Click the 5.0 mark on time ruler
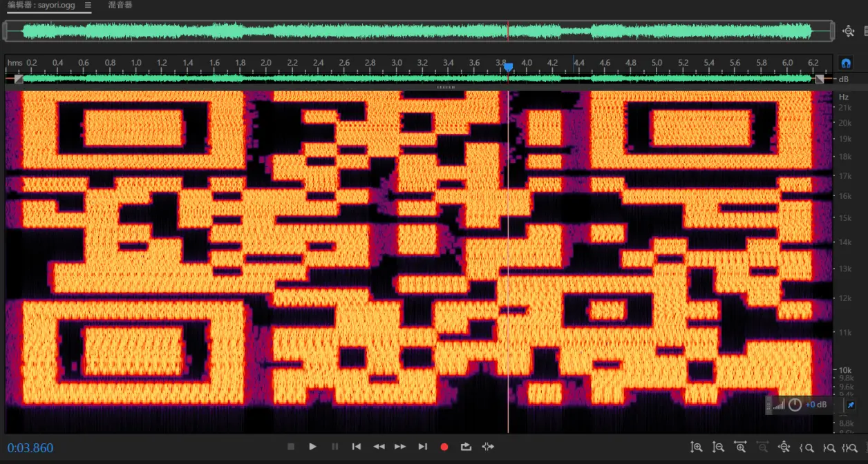The width and height of the screenshot is (868, 464). [x=657, y=63]
